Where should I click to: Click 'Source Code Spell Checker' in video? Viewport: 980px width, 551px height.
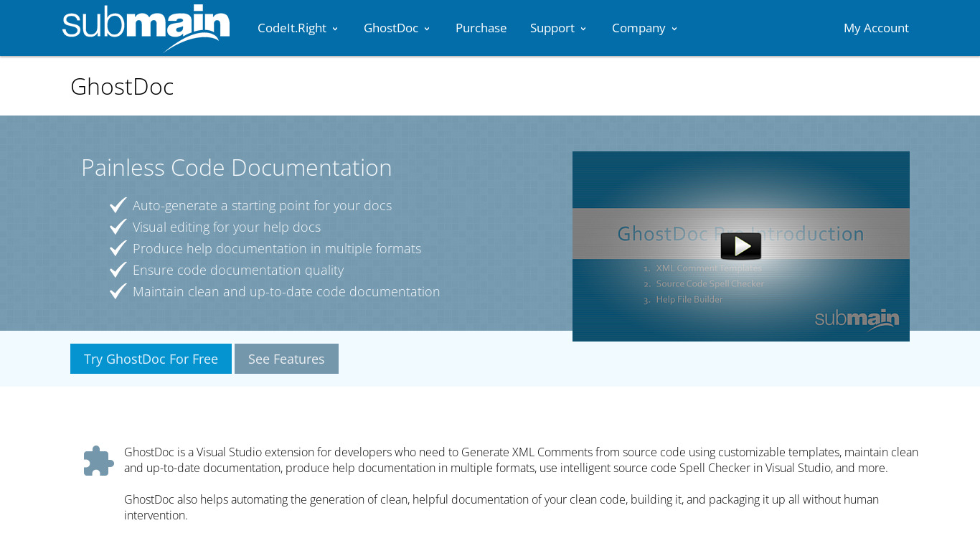tap(710, 284)
